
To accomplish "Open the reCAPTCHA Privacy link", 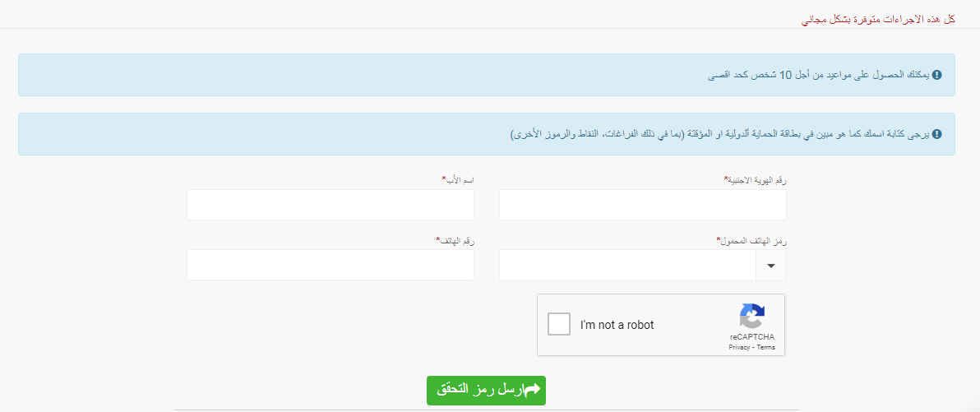I will tap(740, 348).
